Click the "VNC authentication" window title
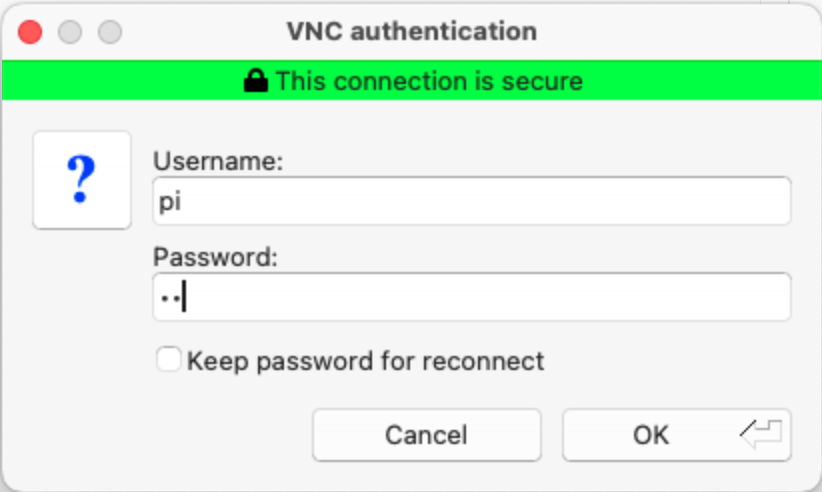 [x=412, y=31]
